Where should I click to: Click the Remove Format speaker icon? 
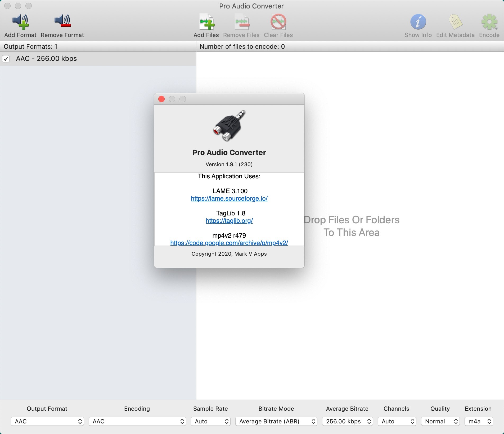coord(62,21)
